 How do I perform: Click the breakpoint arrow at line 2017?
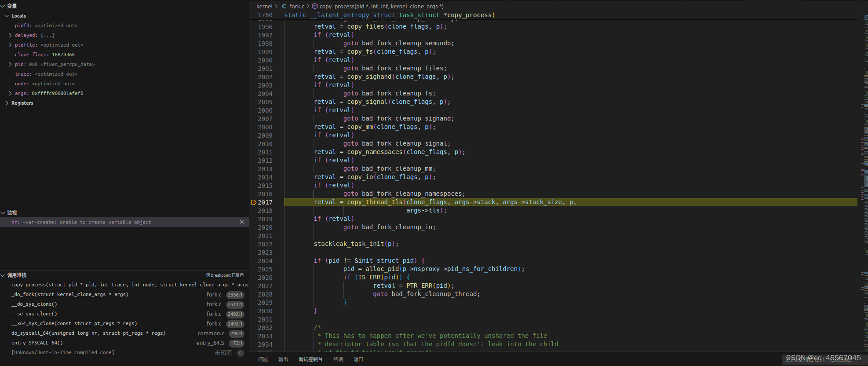(254, 202)
